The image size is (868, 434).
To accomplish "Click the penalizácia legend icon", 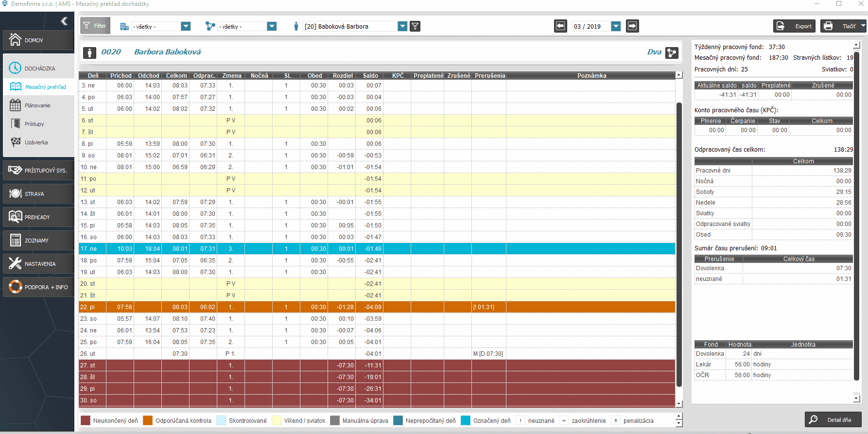I will click(x=616, y=420).
